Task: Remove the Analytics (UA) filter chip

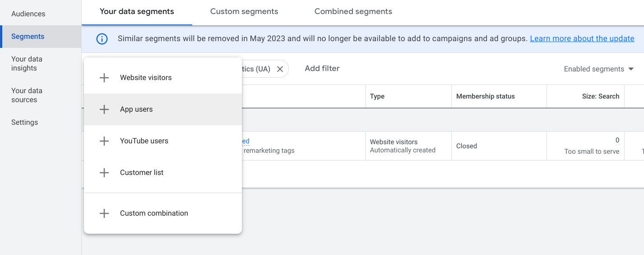Action: [280, 69]
